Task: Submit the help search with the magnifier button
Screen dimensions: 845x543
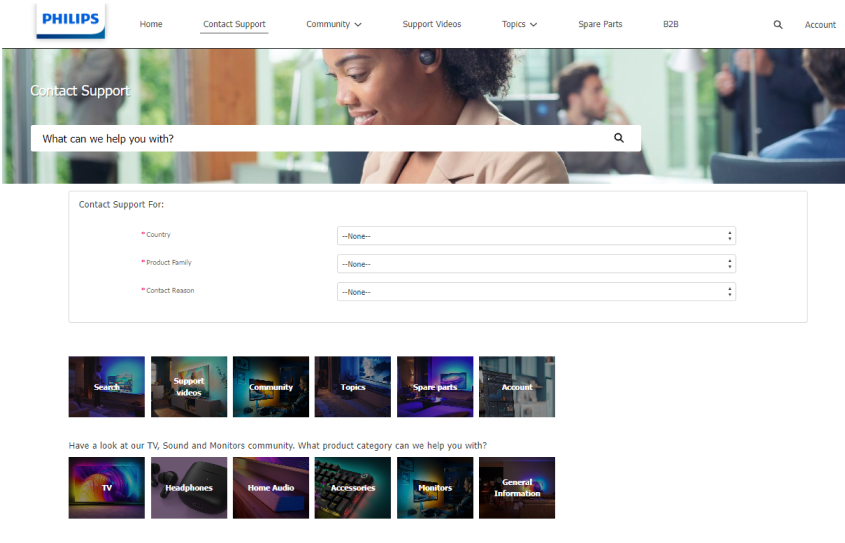Action: (619, 138)
